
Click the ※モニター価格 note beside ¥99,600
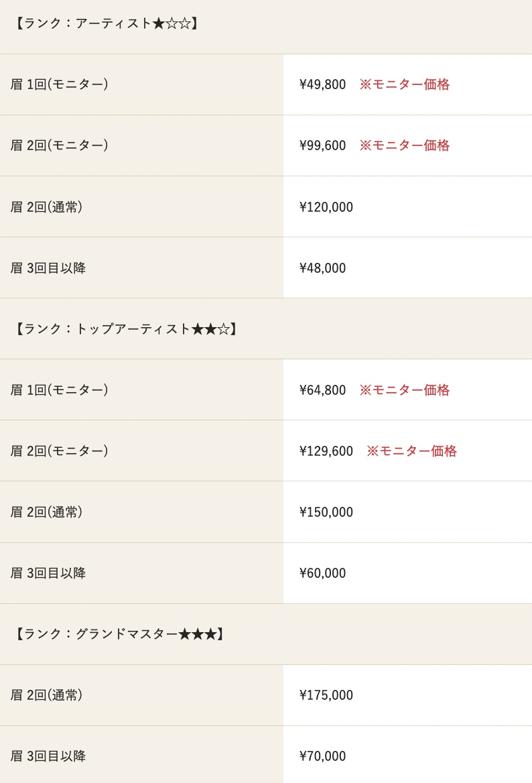[x=405, y=145]
